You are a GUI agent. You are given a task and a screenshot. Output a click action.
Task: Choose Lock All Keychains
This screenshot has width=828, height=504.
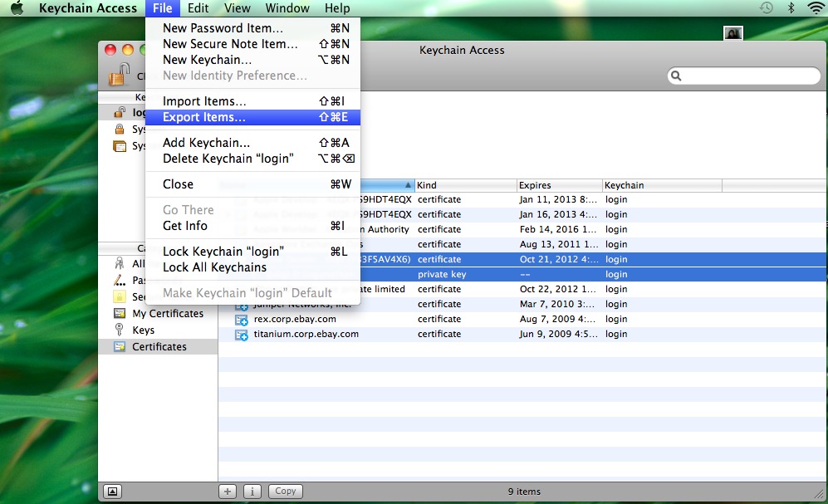point(253,267)
